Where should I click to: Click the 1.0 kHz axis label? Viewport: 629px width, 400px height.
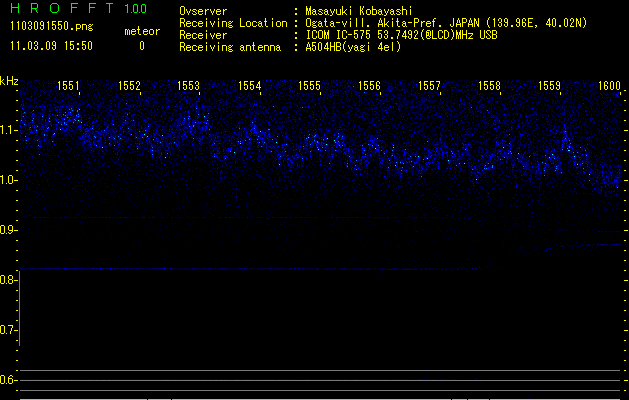(8, 180)
